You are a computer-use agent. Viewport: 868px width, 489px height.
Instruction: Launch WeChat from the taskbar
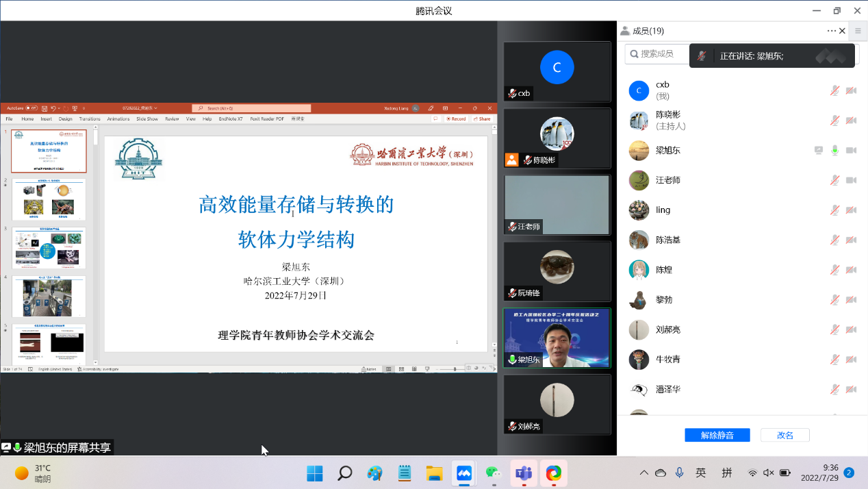[494, 473]
